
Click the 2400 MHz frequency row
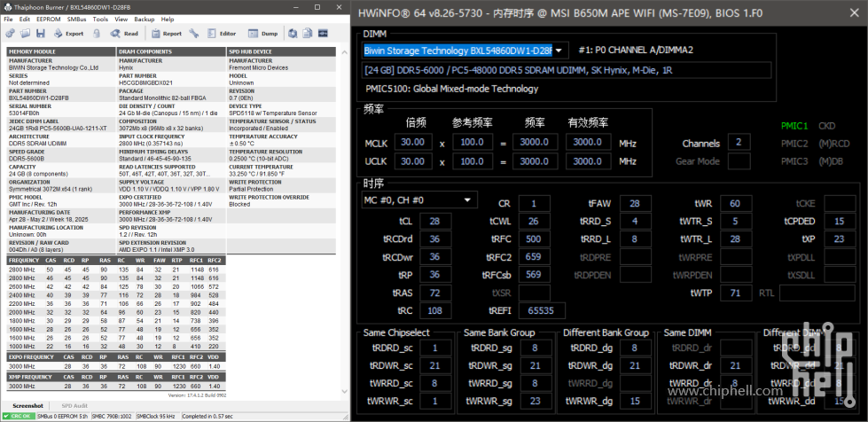point(116,295)
